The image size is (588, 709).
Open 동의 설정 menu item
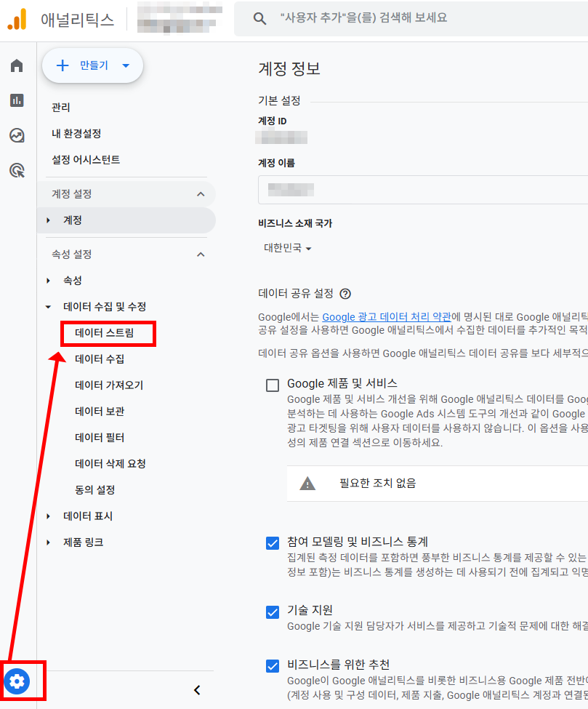(95, 491)
